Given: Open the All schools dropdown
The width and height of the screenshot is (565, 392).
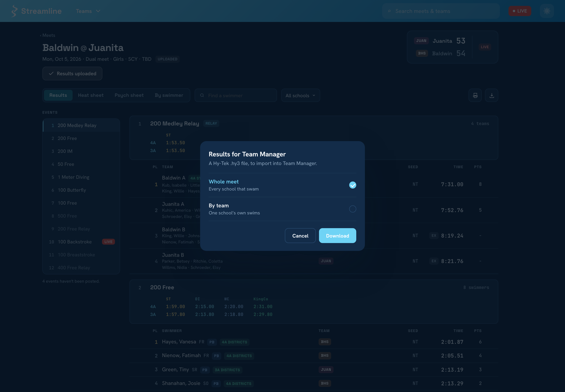Looking at the screenshot, I should point(300,95).
